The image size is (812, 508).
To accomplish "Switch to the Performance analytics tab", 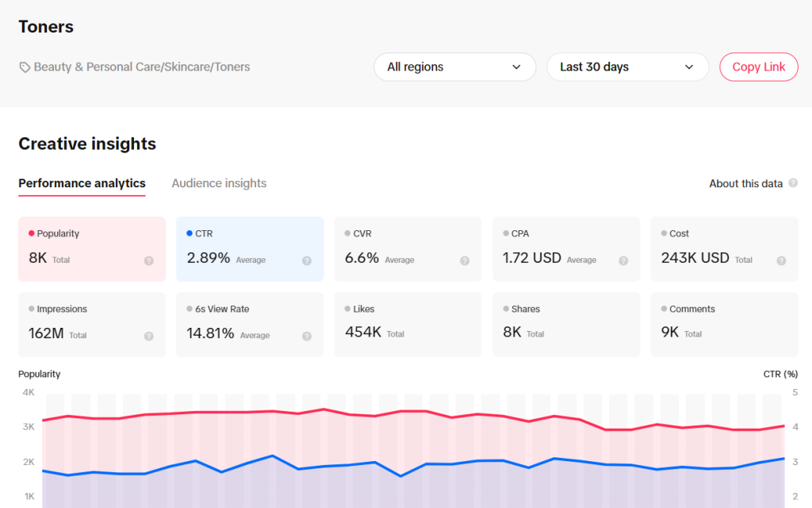I will (82, 183).
